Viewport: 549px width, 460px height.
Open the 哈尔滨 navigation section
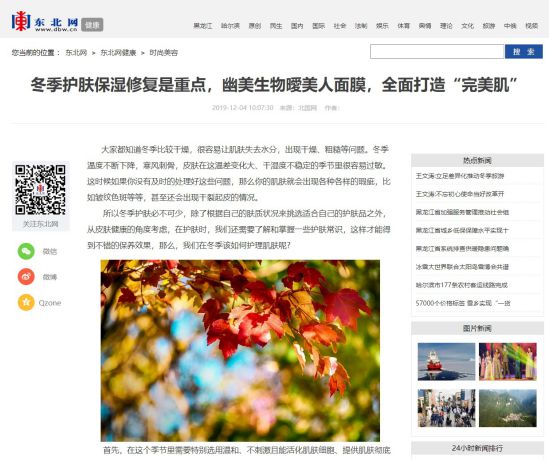tap(230, 26)
